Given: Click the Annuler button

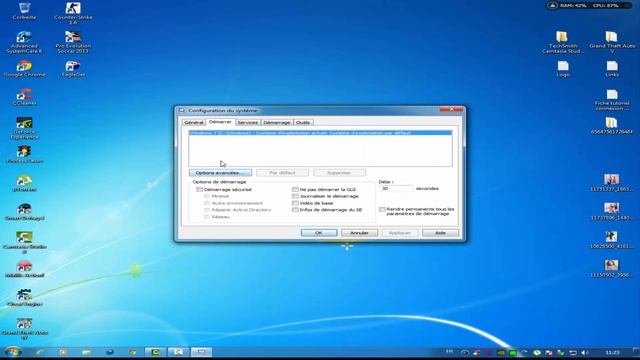Looking at the screenshot, I should point(359,233).
